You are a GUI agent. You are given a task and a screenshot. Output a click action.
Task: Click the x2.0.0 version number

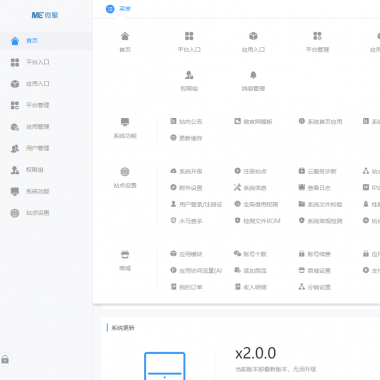[x=256, y=353]
